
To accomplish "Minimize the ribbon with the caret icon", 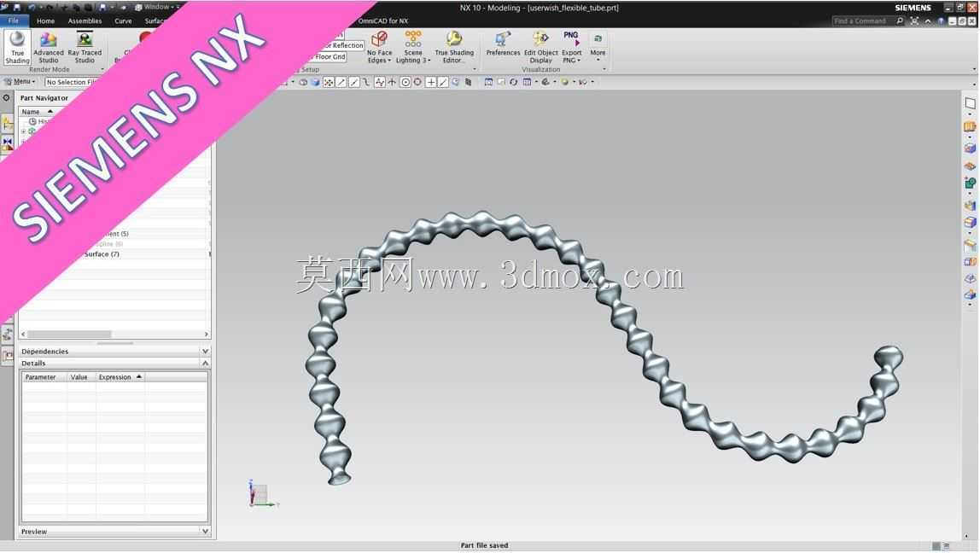I will (928, 20).
